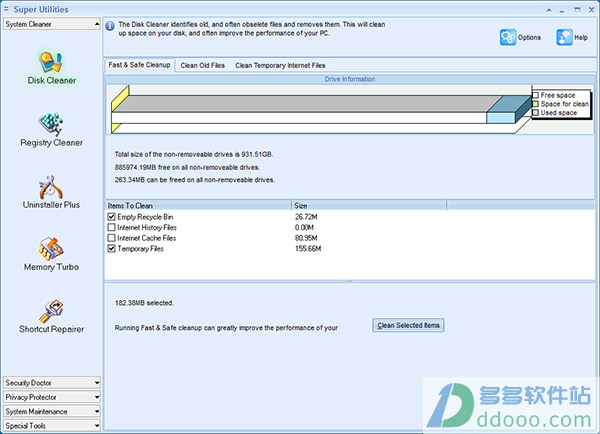Uncheck Empty Recycle Bin checkbox
Viewport: 600px width, 434px height.
tap(111, 217)
